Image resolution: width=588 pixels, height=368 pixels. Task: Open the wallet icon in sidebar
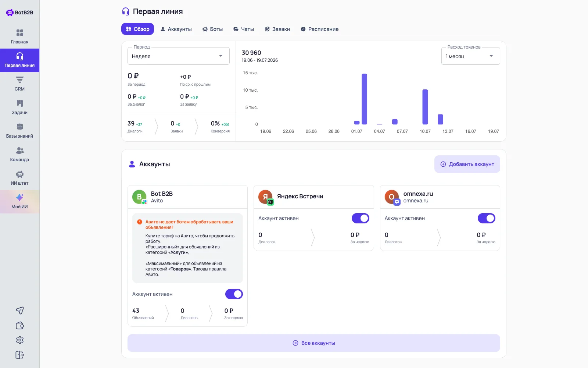(x=20, y=325)
